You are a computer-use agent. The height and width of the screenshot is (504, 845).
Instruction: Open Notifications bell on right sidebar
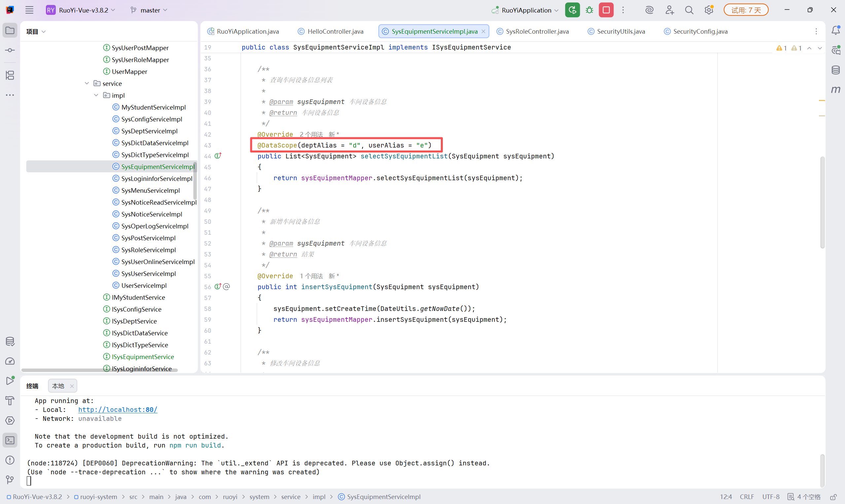(x=835, y=31)
